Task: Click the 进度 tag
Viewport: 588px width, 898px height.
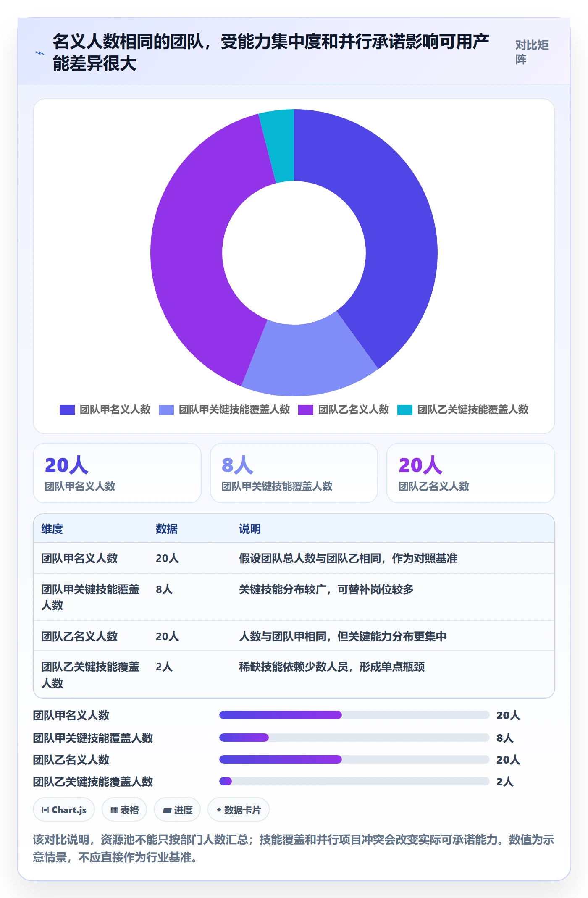Action: 177,810
